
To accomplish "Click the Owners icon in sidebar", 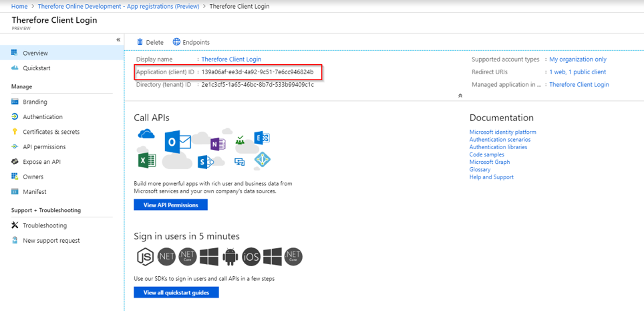I will [15, 177].
